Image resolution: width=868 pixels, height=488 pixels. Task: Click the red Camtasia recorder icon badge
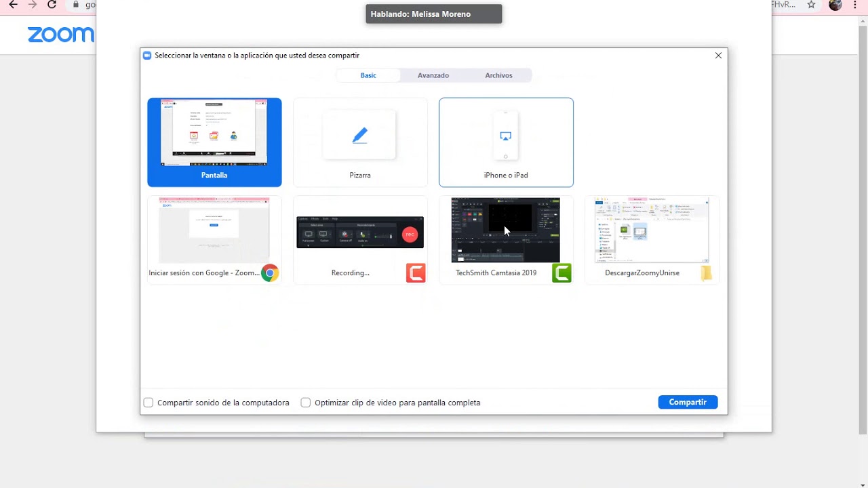click(416, 273)
